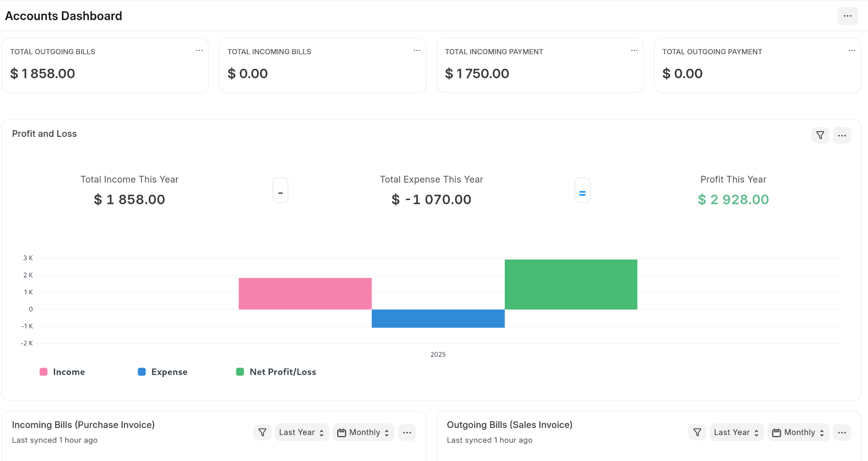Open options for the Total Incoming Bills card
The image size is (868, 461).
click(x=417, y=50)
